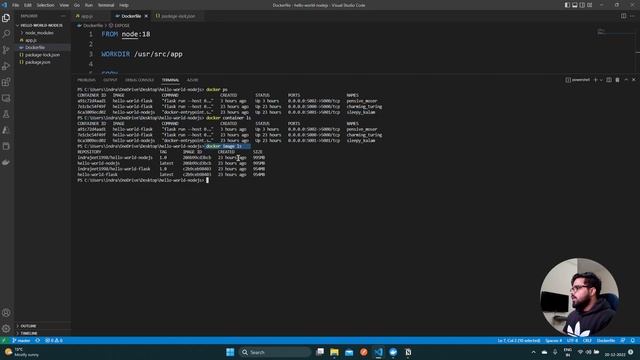Open editor More Actions ellipsis

tap(632, 16)
